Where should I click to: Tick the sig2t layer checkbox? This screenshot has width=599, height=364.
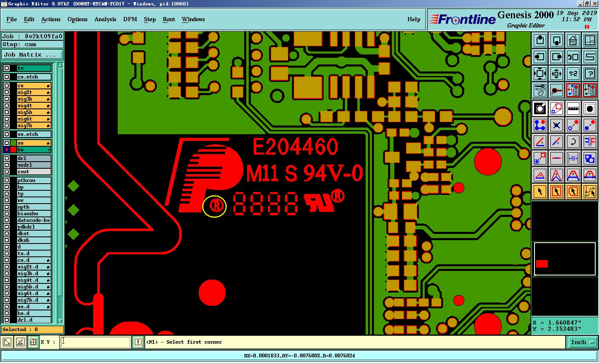click(7, 92)
